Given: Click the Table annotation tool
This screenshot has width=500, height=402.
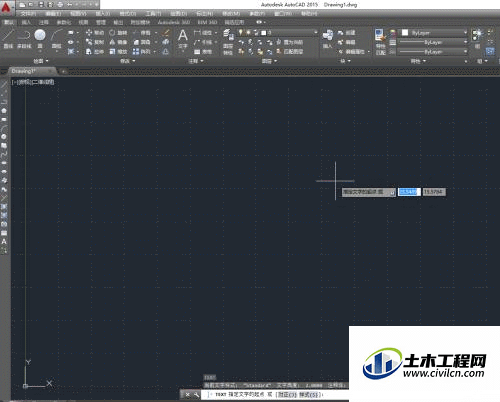Looking at the screenshot, I should coord(203,52).
